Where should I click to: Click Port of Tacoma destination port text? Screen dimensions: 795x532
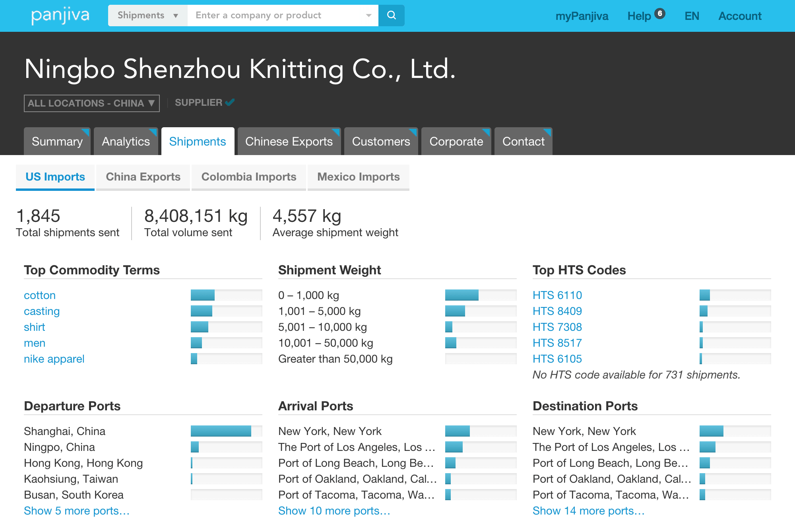(x=611, y=495)
